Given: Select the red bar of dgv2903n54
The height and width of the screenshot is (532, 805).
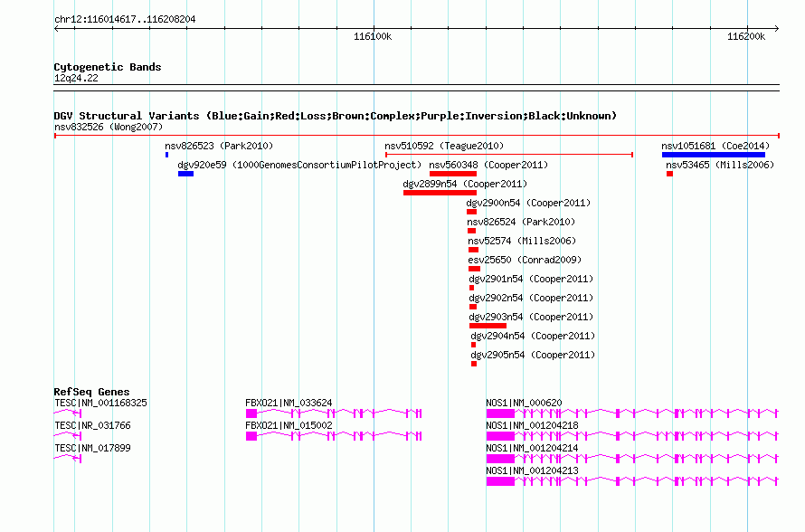Looking at the screenshot, I should pos(488,326).
